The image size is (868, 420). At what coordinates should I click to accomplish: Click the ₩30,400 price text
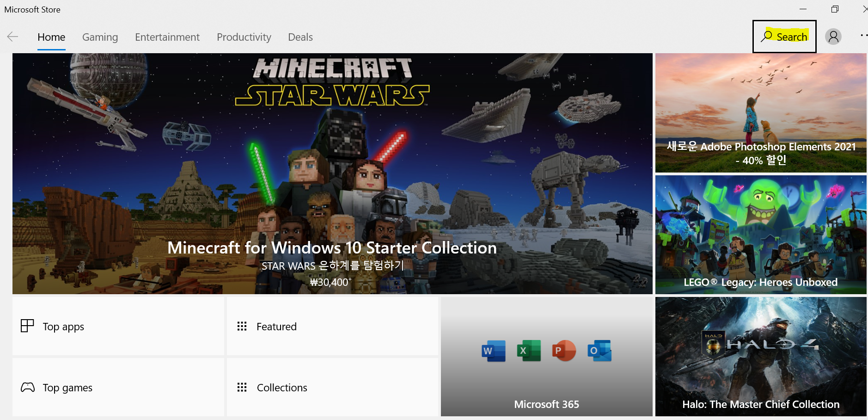coord(330,282)
